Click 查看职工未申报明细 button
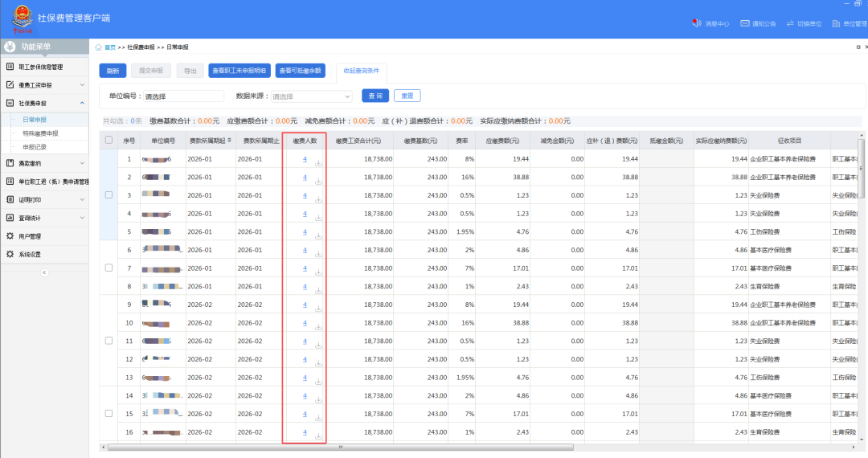Viewport: 868px width, 458px height. tap(240, 71)
